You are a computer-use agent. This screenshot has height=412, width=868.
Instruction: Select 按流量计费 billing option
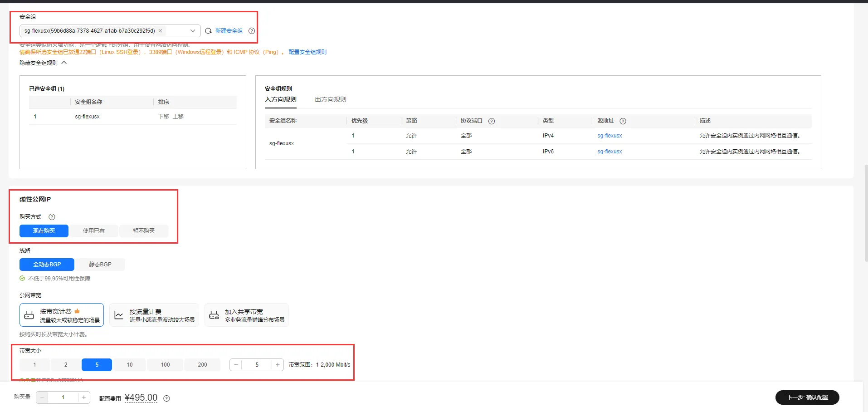(x=154, y=315)
